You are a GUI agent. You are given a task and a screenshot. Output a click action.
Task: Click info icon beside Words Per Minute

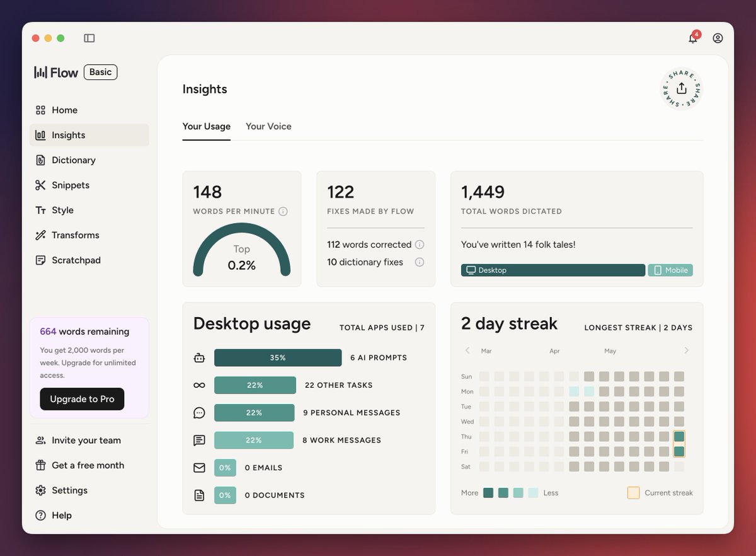[x=283, y=211]
